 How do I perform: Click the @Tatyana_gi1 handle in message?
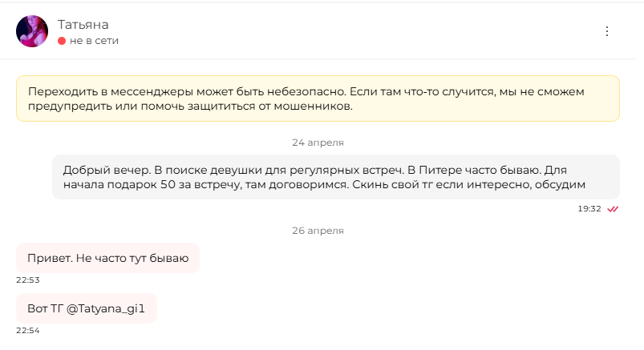pyautogui.click(x=106, y=308)
